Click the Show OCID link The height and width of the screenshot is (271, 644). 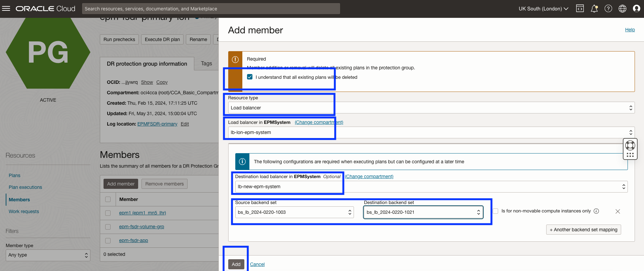click(147, 82)
